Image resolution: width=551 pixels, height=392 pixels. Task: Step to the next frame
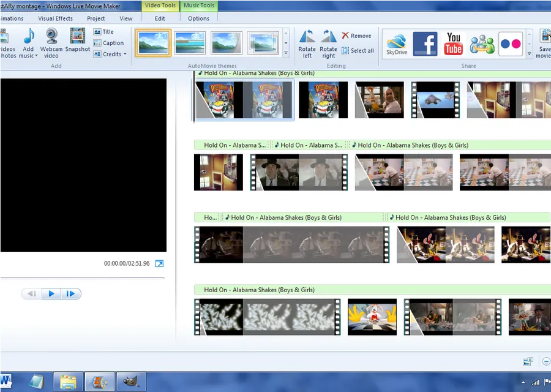[x=70, y=293]
